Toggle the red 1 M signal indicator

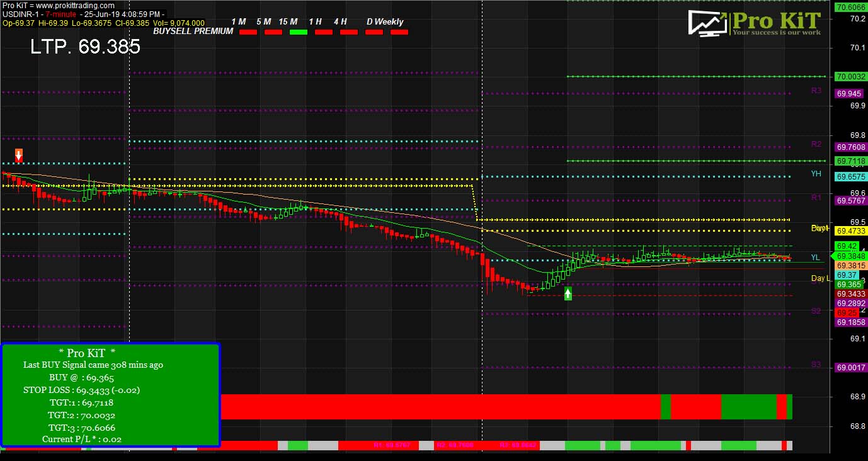pyautogui.click(x=248, y=31)
